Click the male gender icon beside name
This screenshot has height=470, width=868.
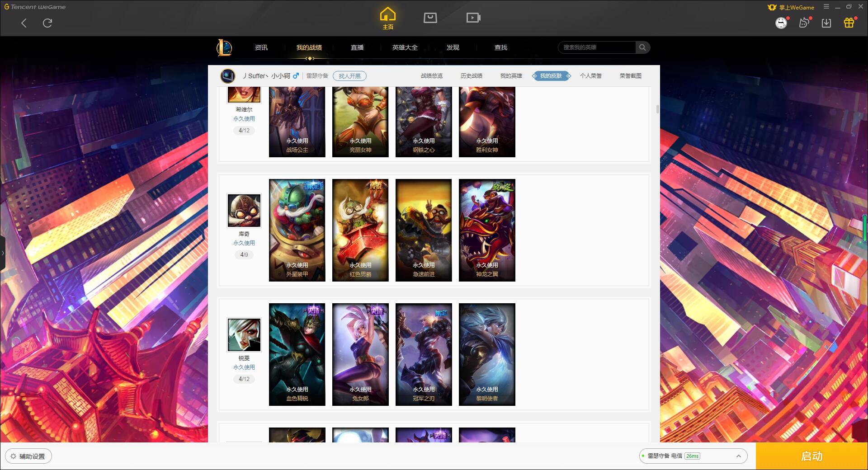pyautogui.click(x=296, y=76)
